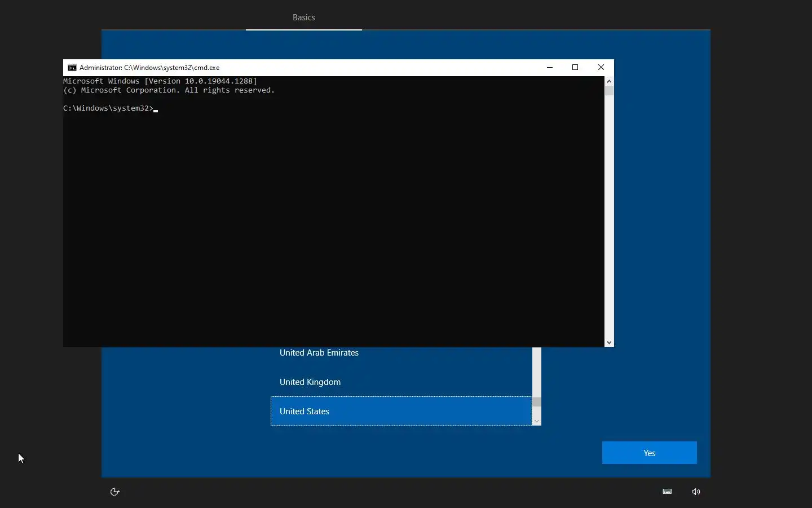Select United States list entry

(401, 411)
